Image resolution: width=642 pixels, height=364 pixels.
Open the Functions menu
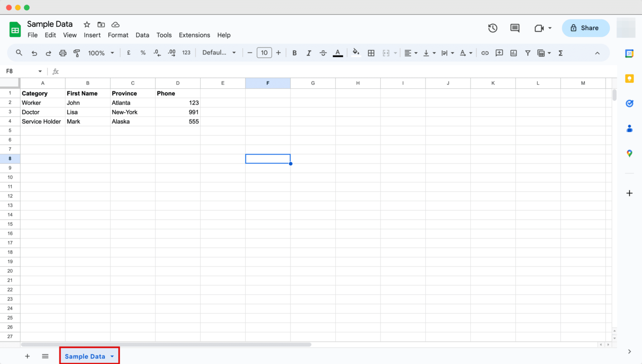pyautogui.click(x=560, y=53)
